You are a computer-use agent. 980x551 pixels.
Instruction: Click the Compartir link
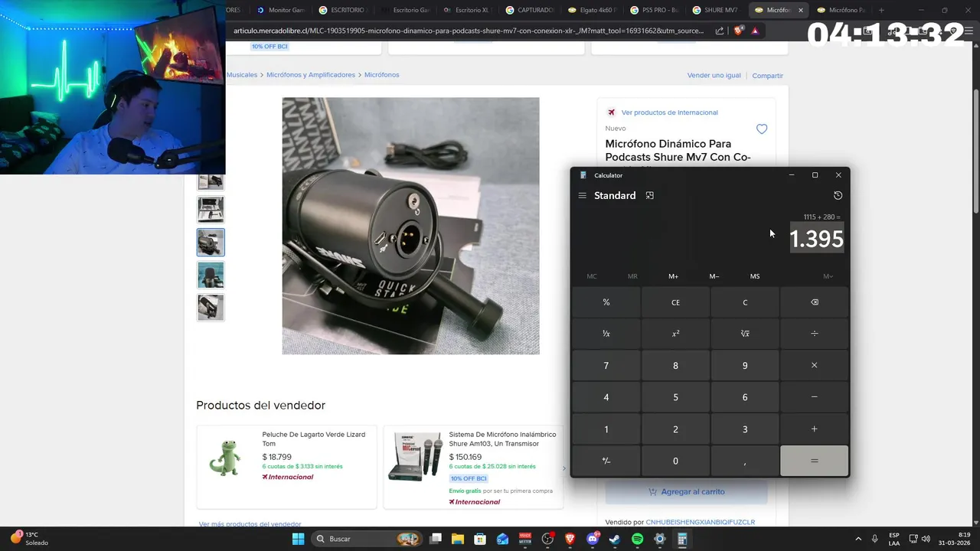767,76
